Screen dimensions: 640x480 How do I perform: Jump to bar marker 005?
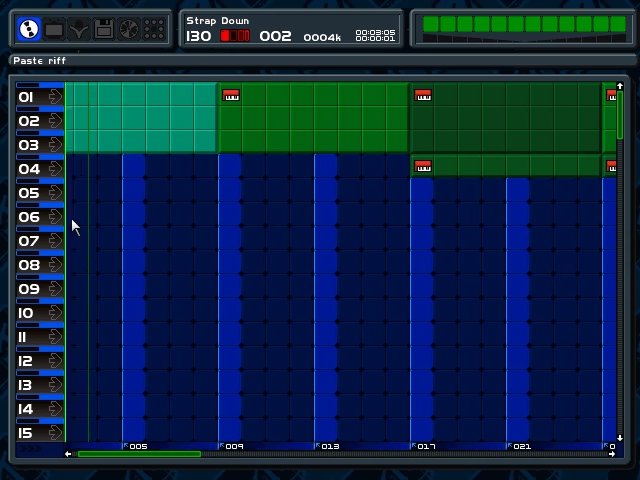click(136, 446)
